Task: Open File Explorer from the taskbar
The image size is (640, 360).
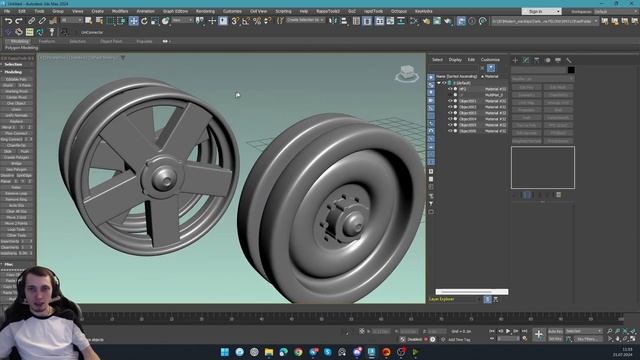Action: point(269,352)
